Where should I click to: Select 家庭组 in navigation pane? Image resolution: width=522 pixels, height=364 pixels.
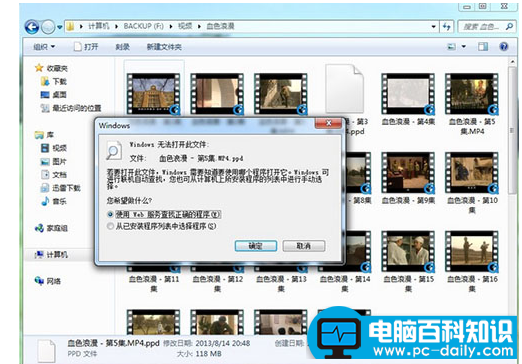click(x=51, y=228)
